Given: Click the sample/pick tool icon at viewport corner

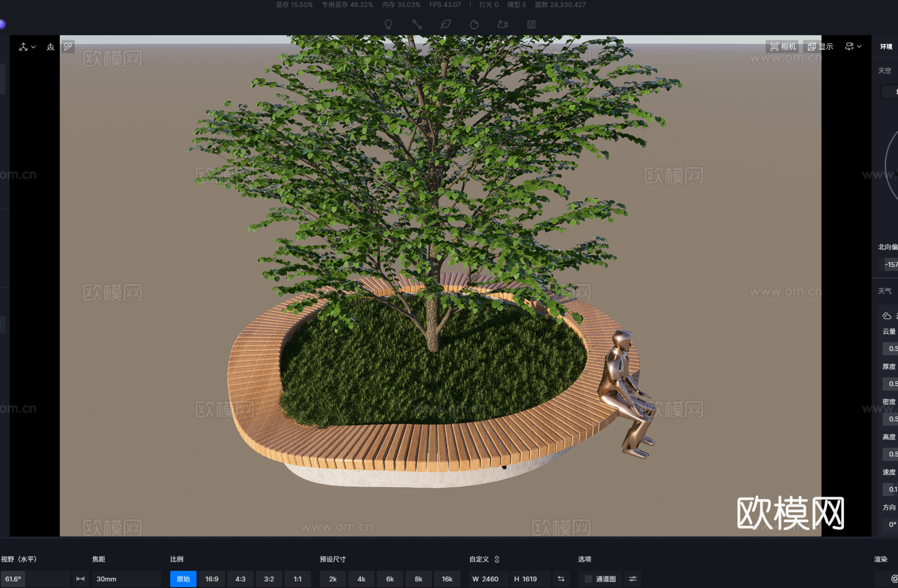Looking at the screenshot, I should (x=68, y=46).
